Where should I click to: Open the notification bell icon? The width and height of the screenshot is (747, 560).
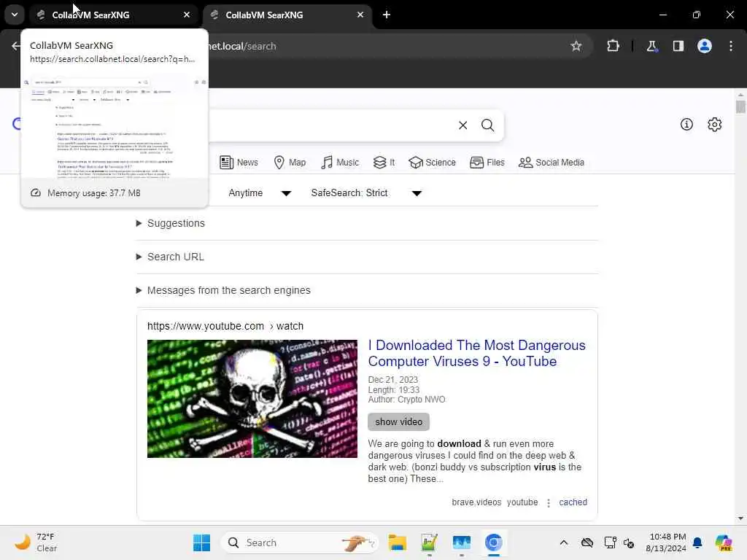click(697, 542)
